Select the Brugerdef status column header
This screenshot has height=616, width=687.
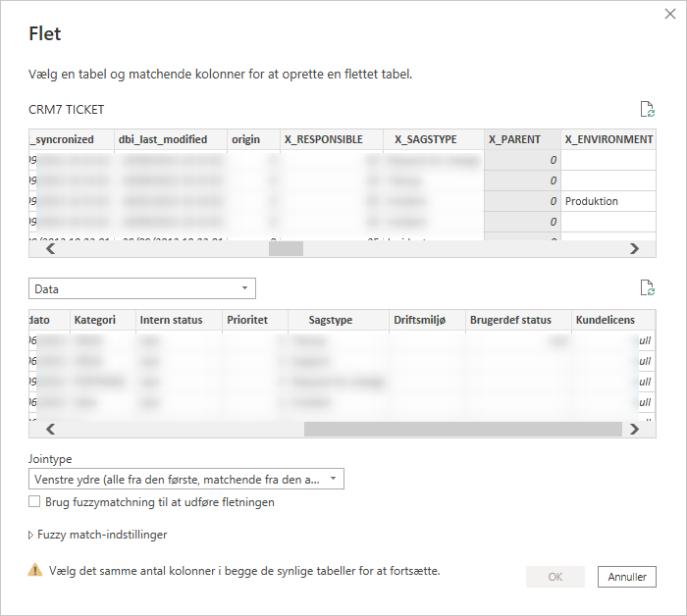click(x=518, y=320)
